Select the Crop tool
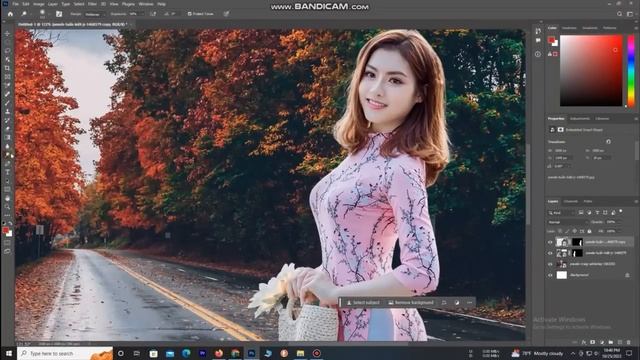The width and height of the screenshot is (640, 360). 7,68
